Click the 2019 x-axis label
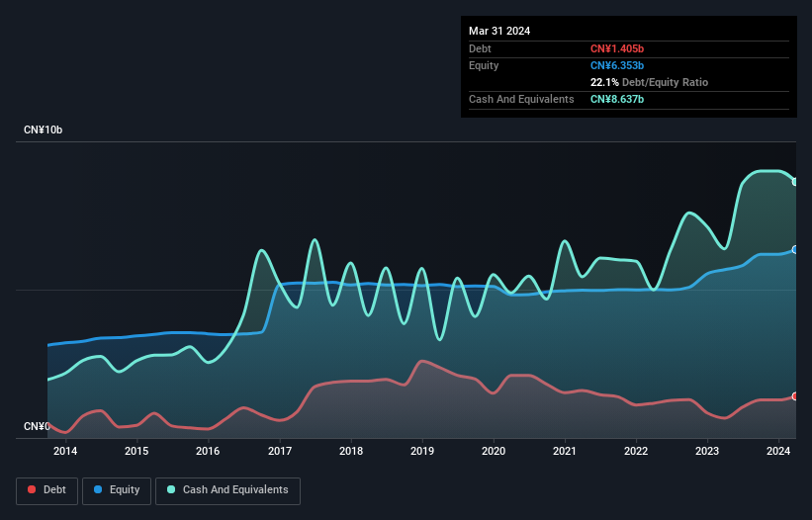The width and height of the screenshot is (812, 520). (x=422, y=451)
